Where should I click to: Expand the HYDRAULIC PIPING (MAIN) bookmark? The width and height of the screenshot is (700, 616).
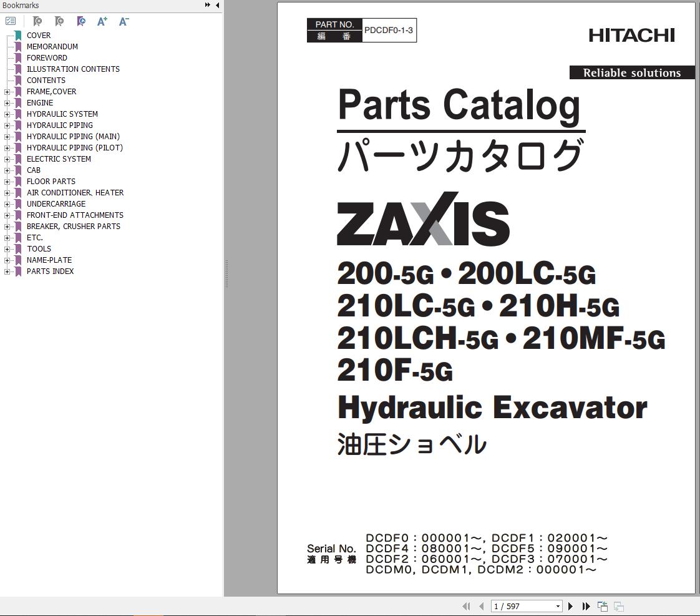pyautogui.click(x=7, y=137)
